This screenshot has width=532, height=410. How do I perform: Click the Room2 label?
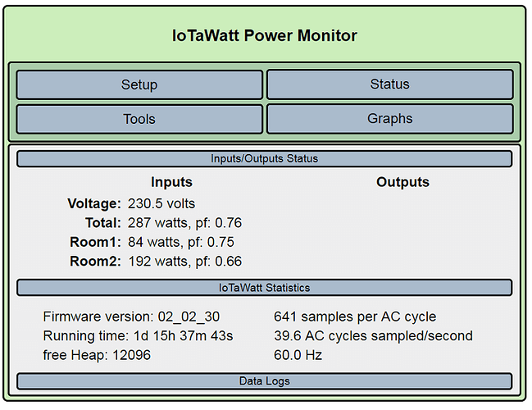click(95, 262)
